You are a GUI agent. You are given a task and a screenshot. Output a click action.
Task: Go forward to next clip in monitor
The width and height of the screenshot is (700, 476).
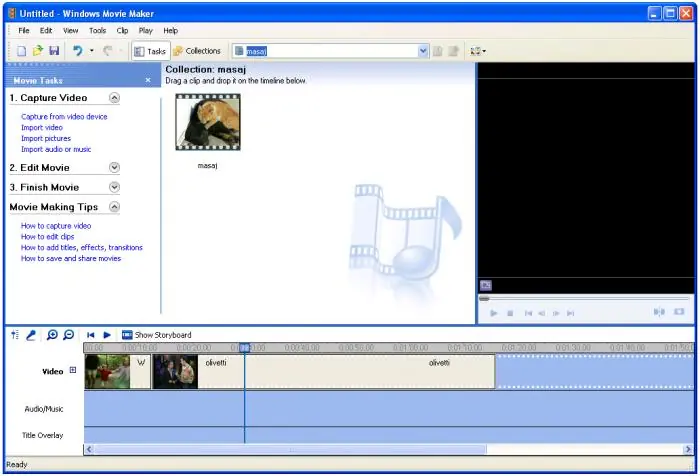(x=571, y=313)
